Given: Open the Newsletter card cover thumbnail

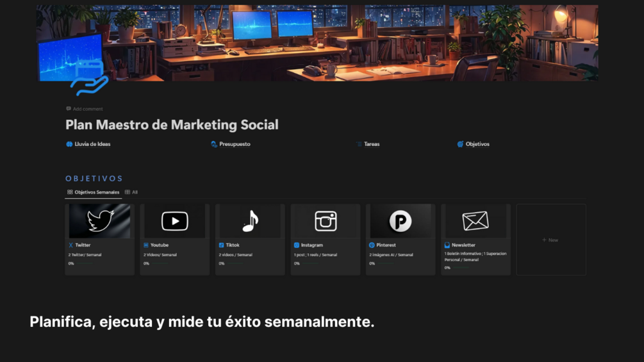Looking at the screenshot, I should click(x=475, y=221).
